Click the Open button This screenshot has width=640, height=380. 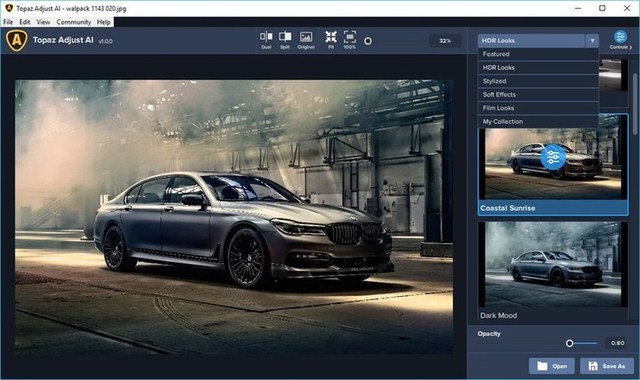(x=552, y=366)
